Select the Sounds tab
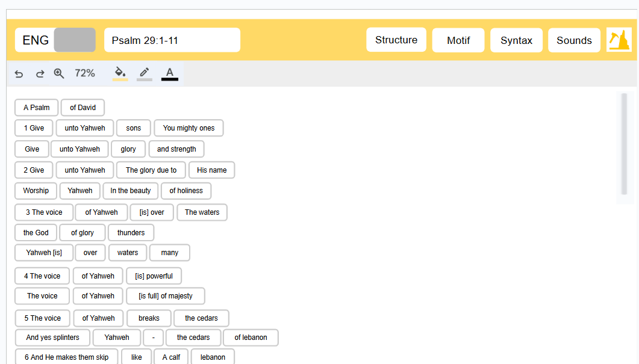This screenshot has width=639, height=364. [574, 40]
